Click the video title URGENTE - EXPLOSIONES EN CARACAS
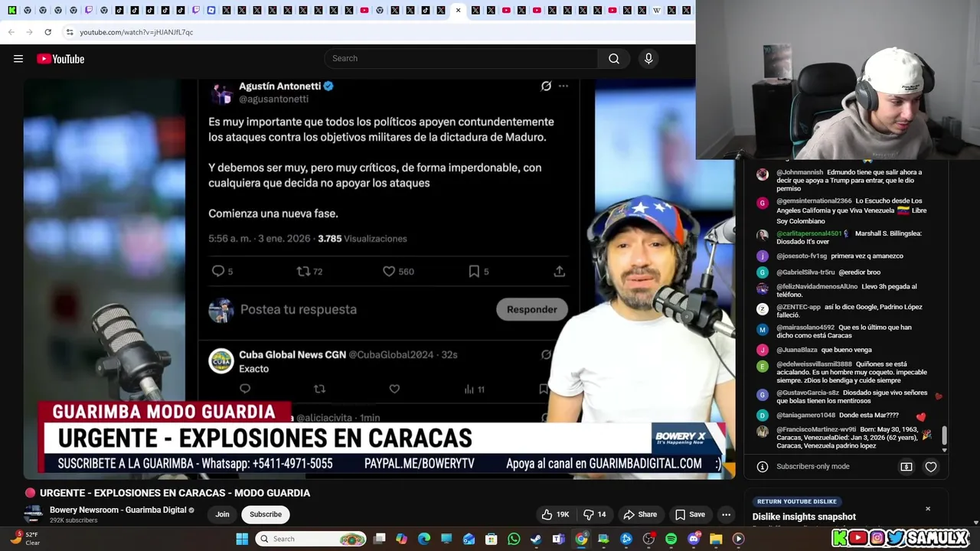Screen dimensions: 980x551 [175, 493]
